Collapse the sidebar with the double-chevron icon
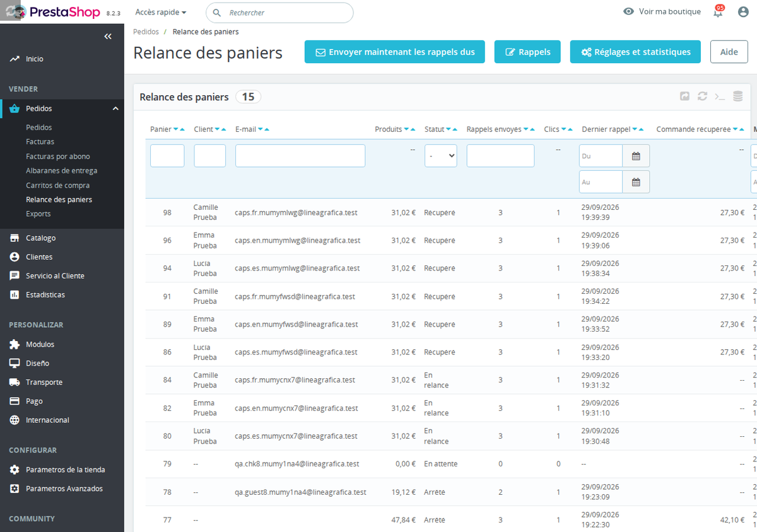This screenshot has width=757, height=532. [108, 37]
